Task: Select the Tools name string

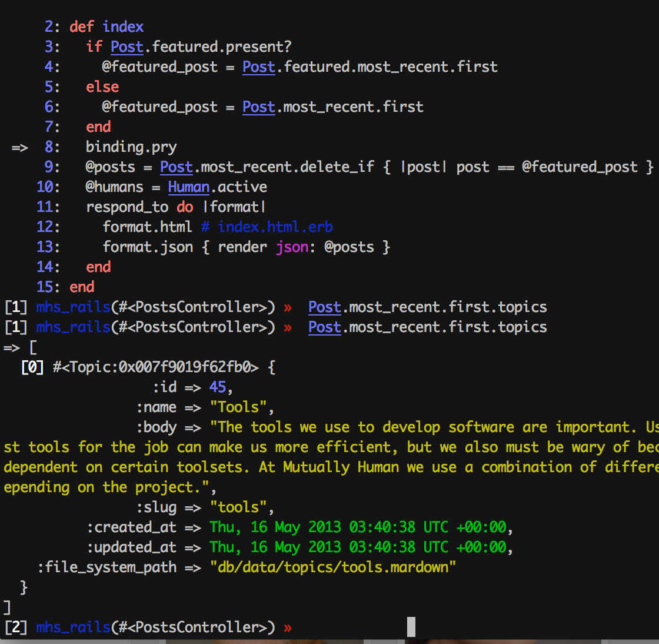Action: 240,407
